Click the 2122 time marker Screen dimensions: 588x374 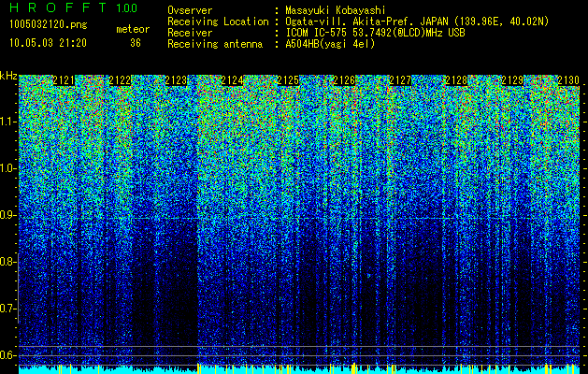coord(120,80)
